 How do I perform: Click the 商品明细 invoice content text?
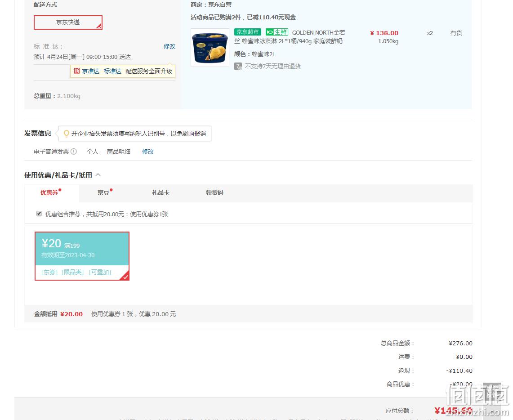pyautogui.click(x=119, y=152)
